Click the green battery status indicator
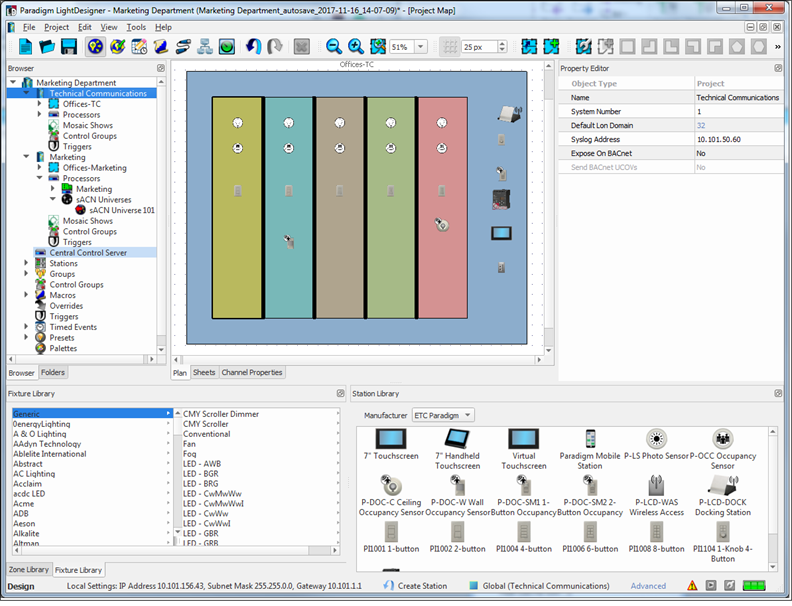Viewport: 792px width, 606px height. [754, 586]
